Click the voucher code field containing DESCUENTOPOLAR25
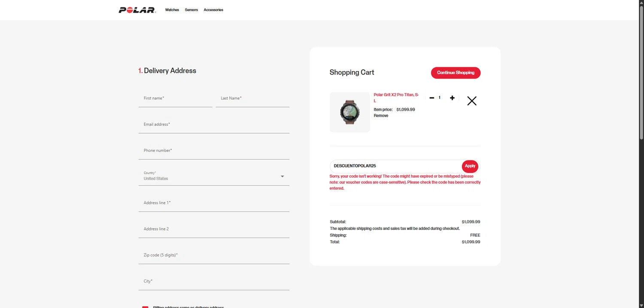 pyautogui.click(x=396, y=166)
